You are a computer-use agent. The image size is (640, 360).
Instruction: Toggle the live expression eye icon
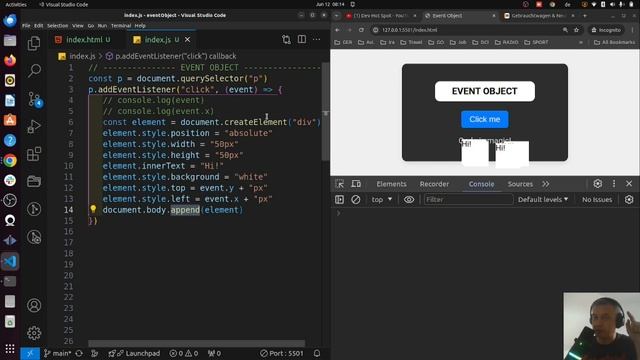[x=409, y=200]
